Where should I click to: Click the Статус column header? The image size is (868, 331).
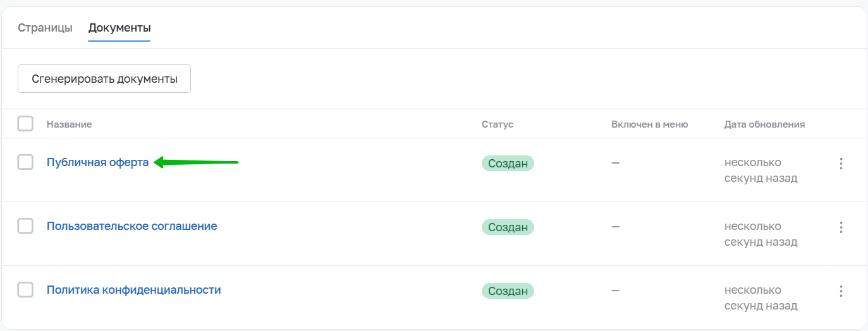(497, 124)
